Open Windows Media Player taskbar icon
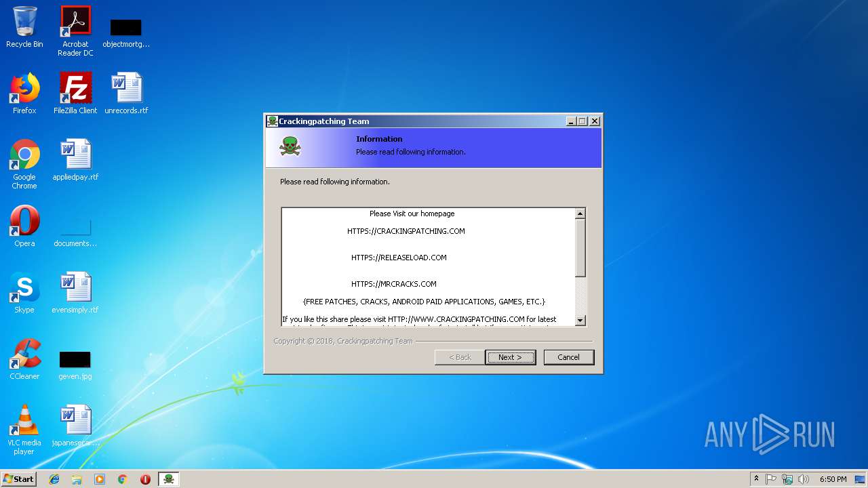Image resolution: width=868 pixels, height=488 pixels. 100,479
